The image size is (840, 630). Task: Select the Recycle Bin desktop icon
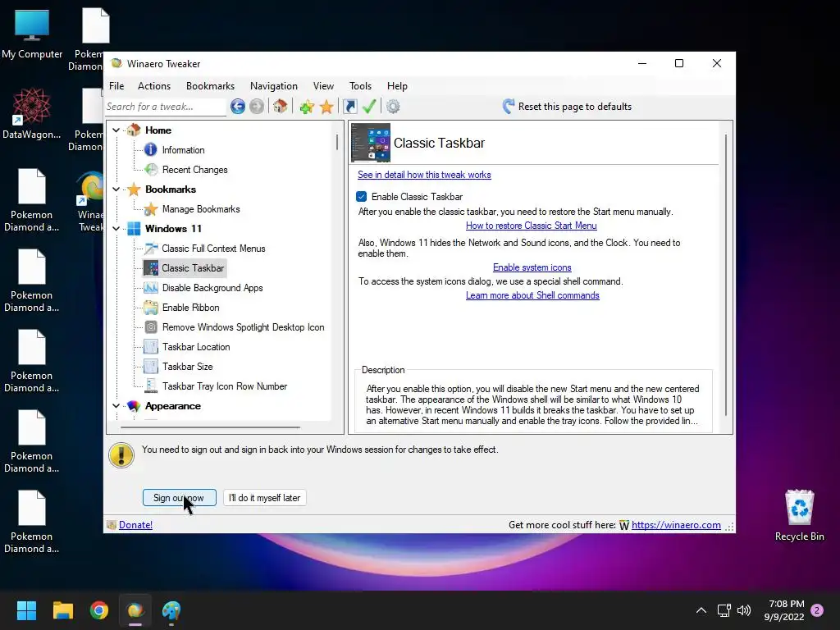click(799, 516)
